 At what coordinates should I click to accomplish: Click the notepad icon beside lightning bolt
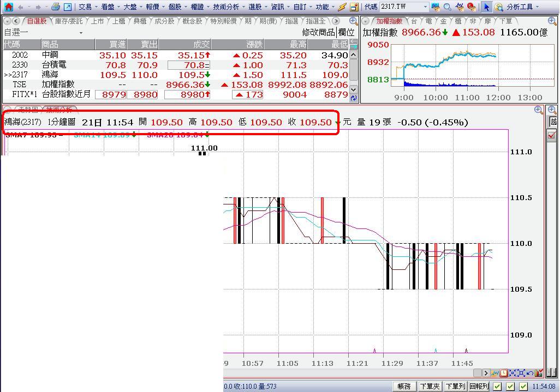pos(354,7)
